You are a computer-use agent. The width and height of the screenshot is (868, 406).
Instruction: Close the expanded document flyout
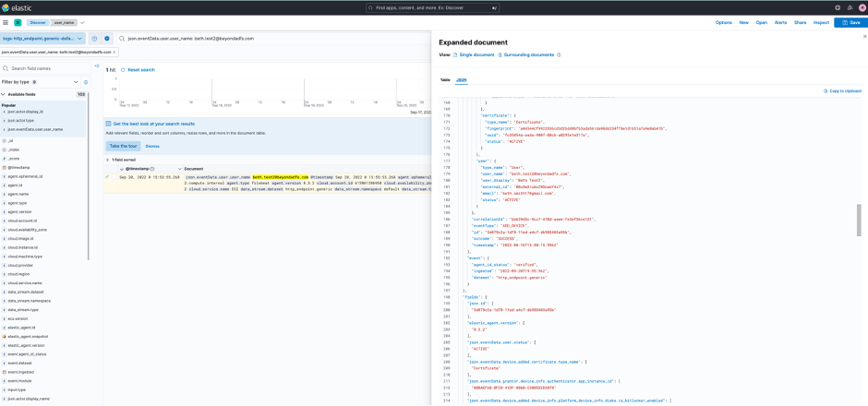point(863,36)
